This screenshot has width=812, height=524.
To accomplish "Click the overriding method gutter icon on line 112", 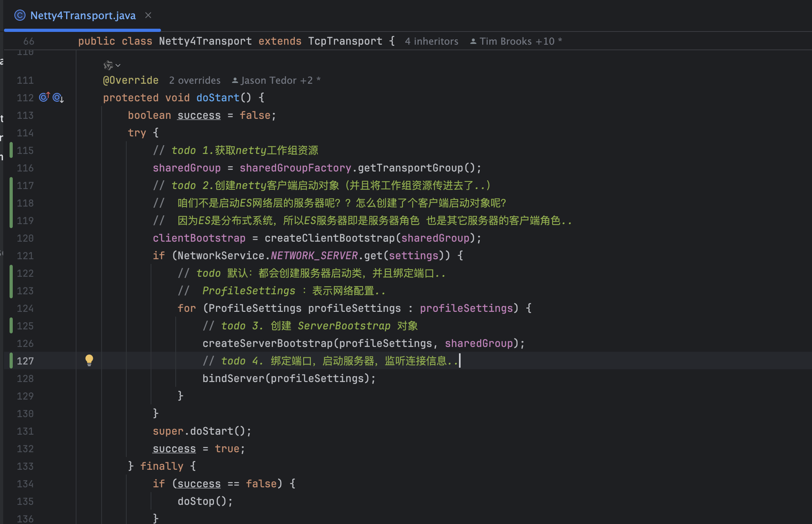I will coord(44,97).
